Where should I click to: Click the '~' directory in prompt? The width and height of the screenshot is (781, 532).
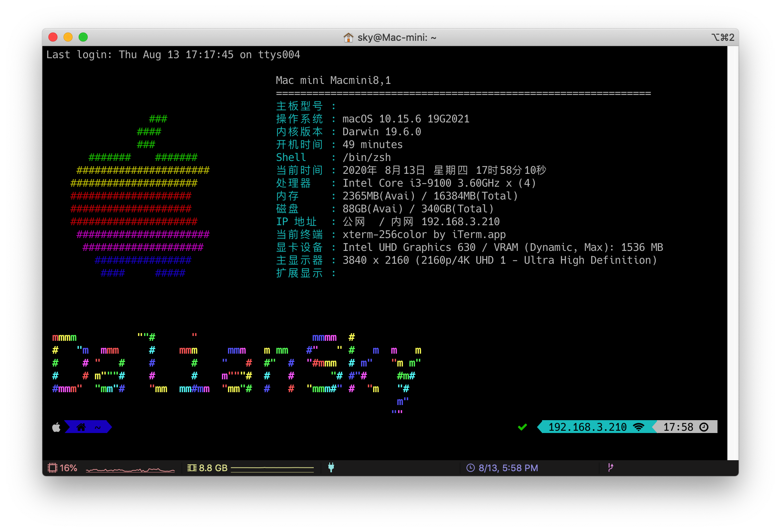pos(98,427)
